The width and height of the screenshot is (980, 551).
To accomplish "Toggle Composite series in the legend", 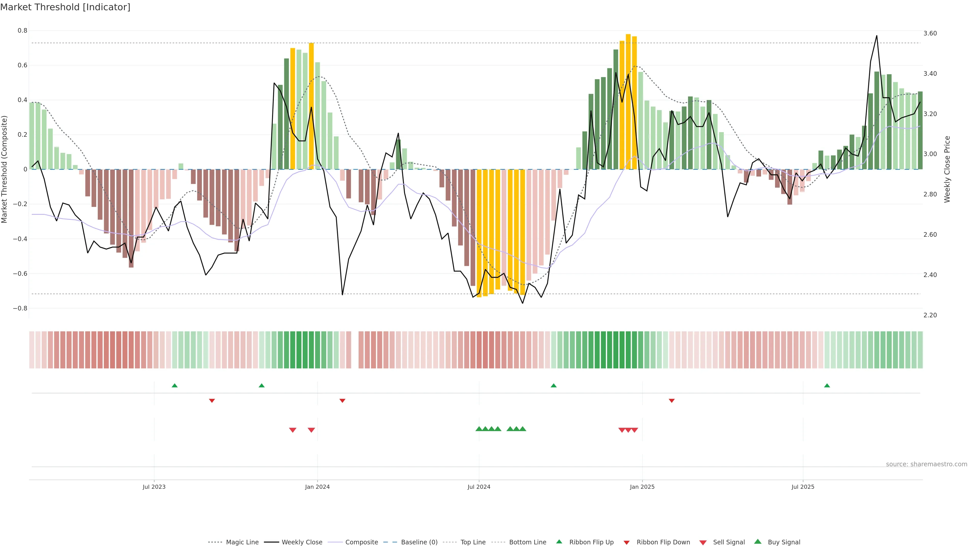I will tap(361, 542).
